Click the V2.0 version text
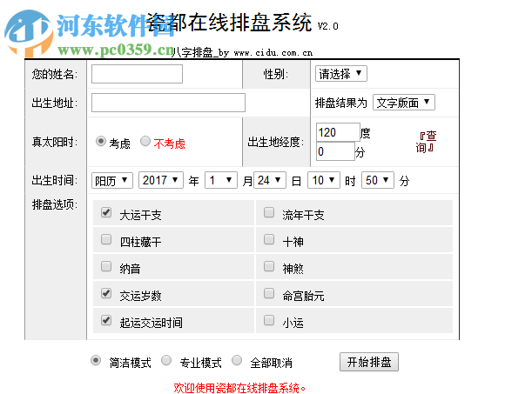532x394 pixels. 327,26
